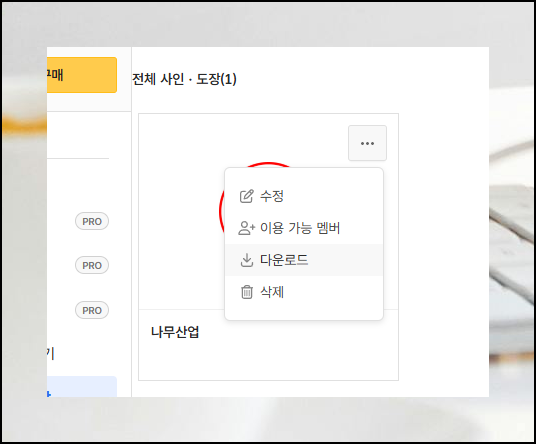Open the three-dot menu on the 나무산업 card
This screenshot has height=444, width=536.
(367, 143)
